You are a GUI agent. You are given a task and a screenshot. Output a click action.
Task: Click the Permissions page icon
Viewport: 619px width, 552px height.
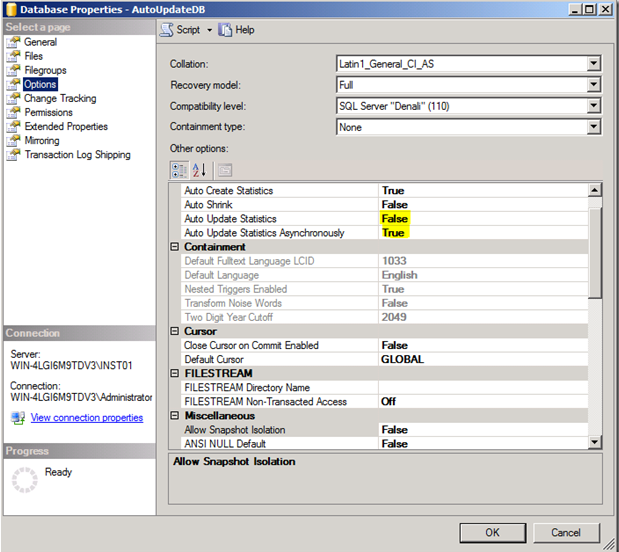coord(14,113)
